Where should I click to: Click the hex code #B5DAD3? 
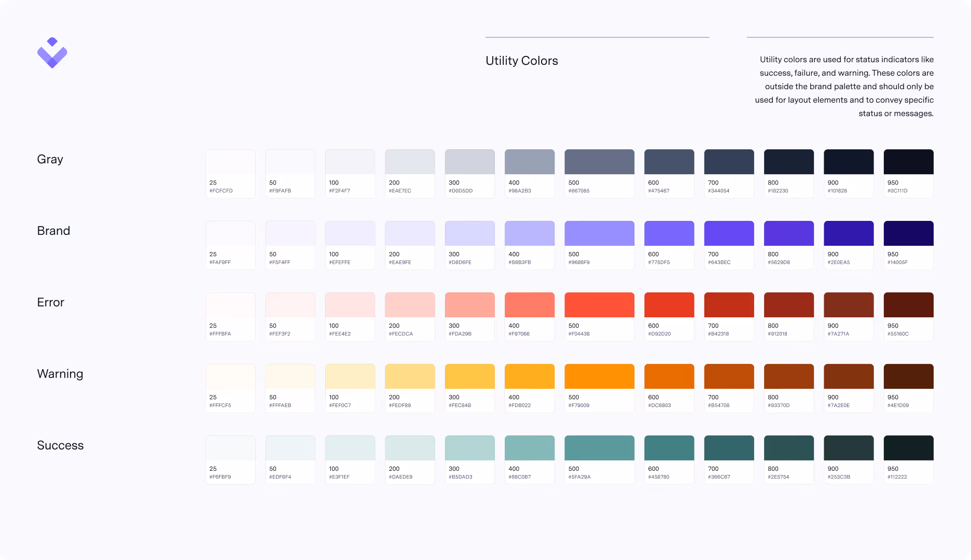[461, 477]
